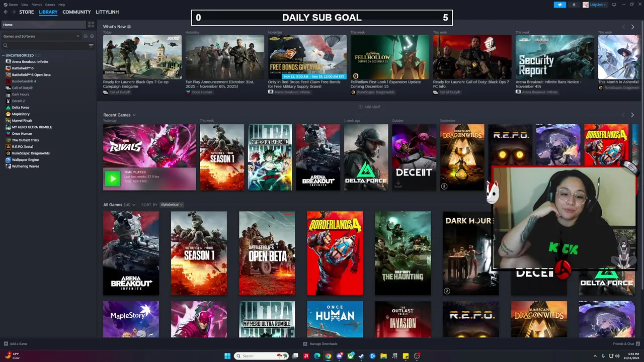The image size is (644, 362).
Task: Select R.E.P.O. [beta] in sidebar
Action: tap(22, 147)
